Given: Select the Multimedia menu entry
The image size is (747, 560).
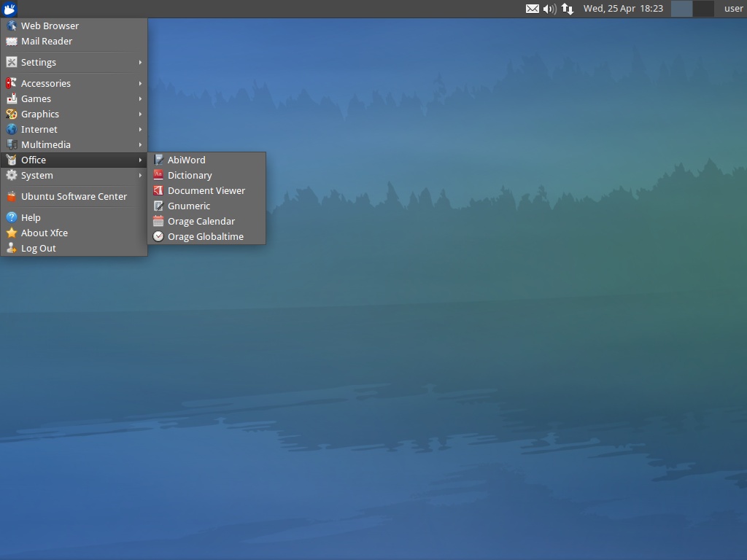Looking at the screenshot, I should click(x=46, y=144).
